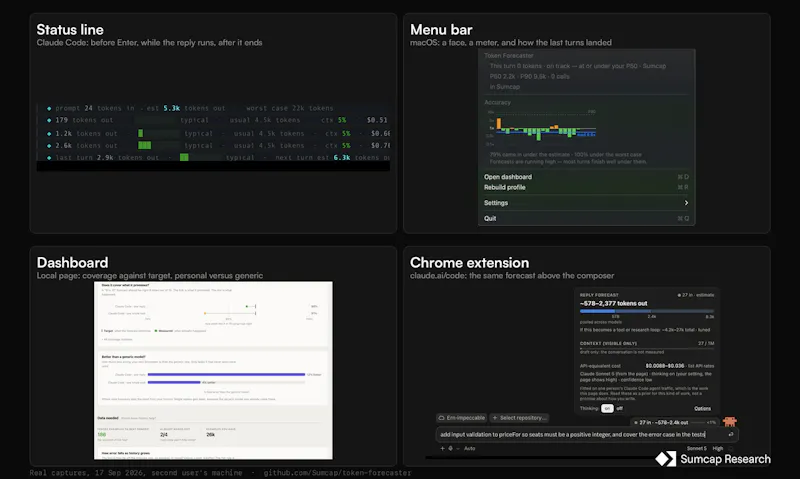Screen dimensions: 800x479
Task: Click status line row '179 tokens out'
Action: coord(217,120)
